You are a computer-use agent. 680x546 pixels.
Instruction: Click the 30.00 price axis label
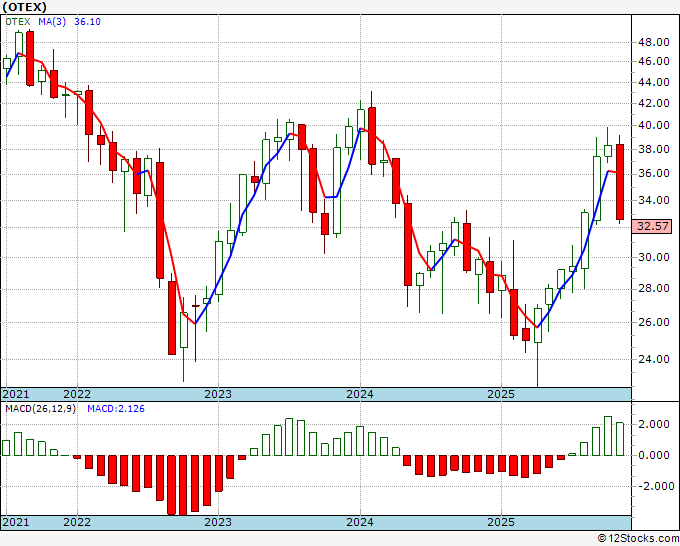pos(654,258)
